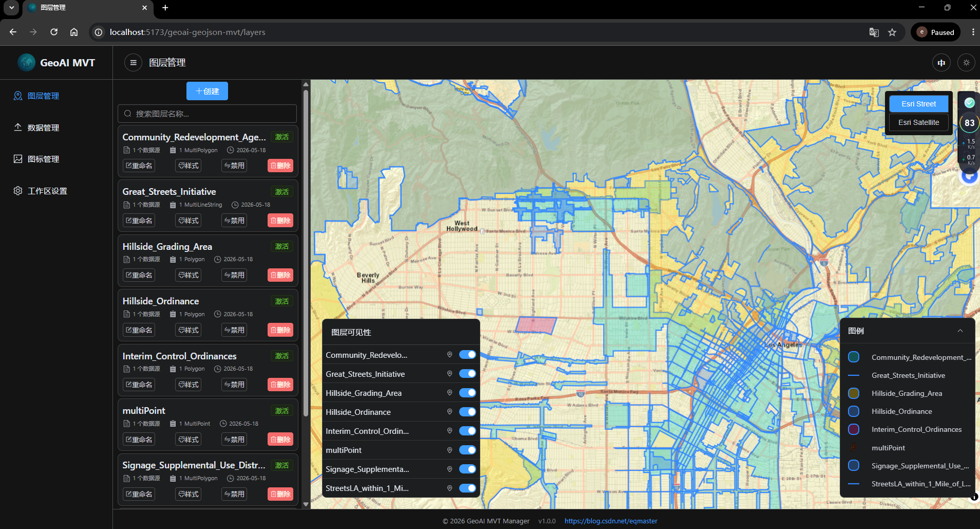Locate Signage_Supplementa... via its pin icon
This screenshot has width=980, height=529.
(449, 469)
